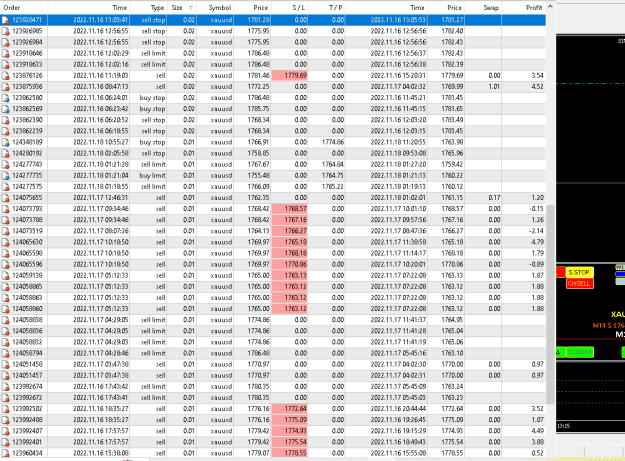Image resolution: width=625 pixels, height=461 pixels.
Task: Click the sell limit icon for order 124058838
Action: click(6, 320)
